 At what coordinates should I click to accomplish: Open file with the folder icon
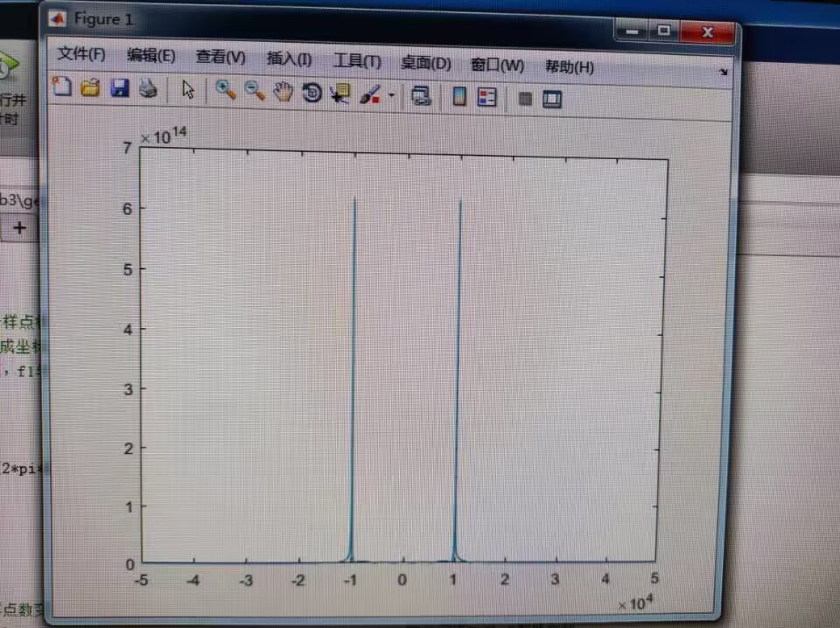tap(90, 87)
